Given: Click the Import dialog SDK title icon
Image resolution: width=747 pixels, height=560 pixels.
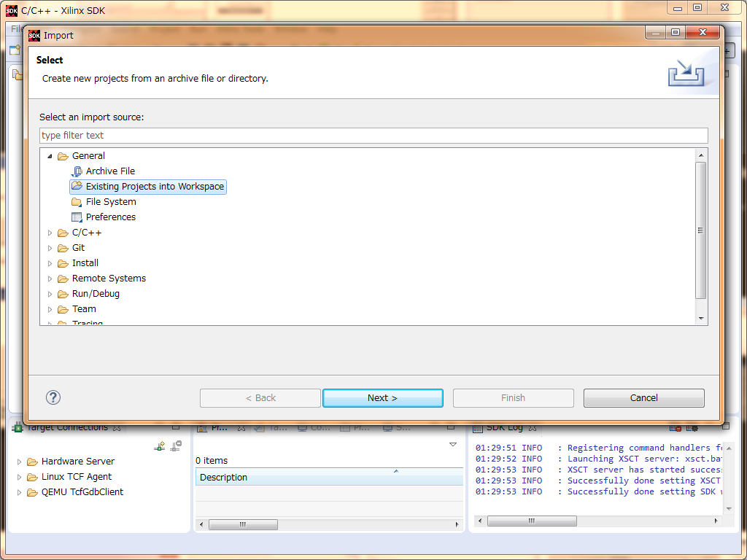Looking at the screenshot, I should pos(34,36).
